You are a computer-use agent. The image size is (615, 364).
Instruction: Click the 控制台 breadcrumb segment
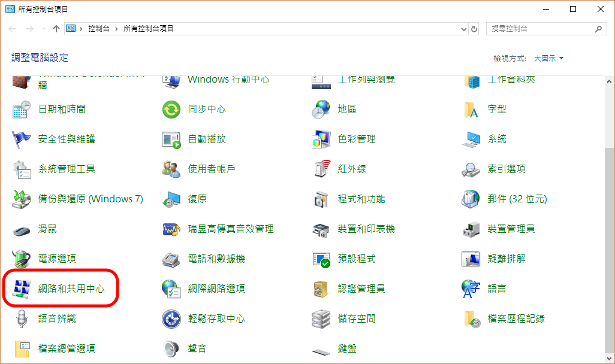(98, 29)
